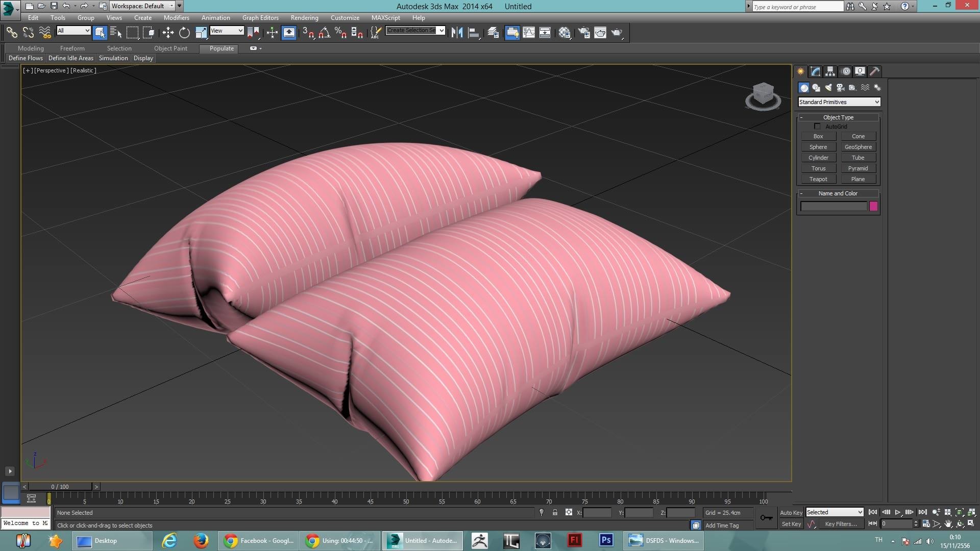The image size is (980, 551).
Task: Open the Key Filters dialog
Action: 841,524
